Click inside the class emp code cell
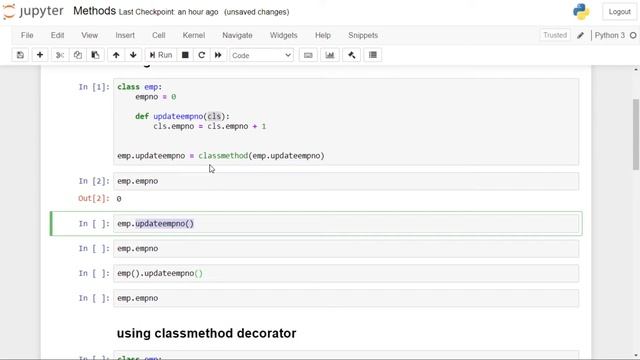The height and width of the screenshot is (360, 640). tap(346, 121)
